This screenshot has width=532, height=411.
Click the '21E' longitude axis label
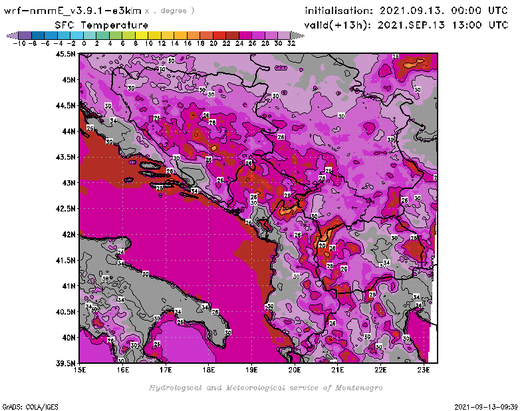coord(338,370)
